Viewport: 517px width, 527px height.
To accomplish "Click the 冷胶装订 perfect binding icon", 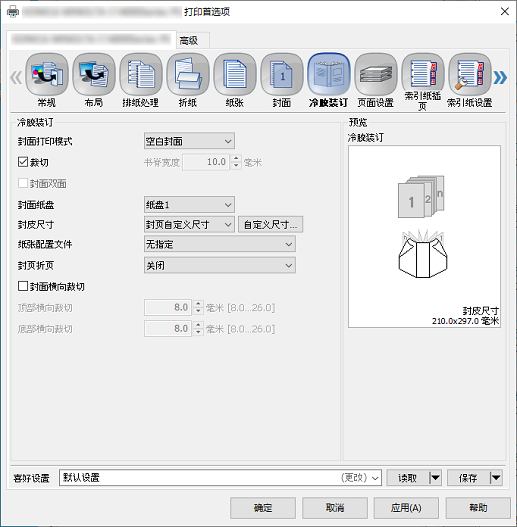I will tap(329, 80).
